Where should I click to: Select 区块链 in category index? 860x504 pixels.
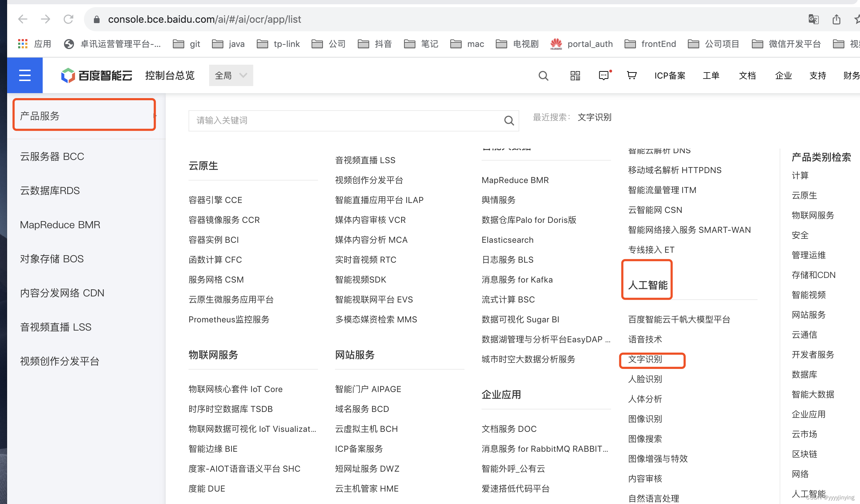pos(805,454)
